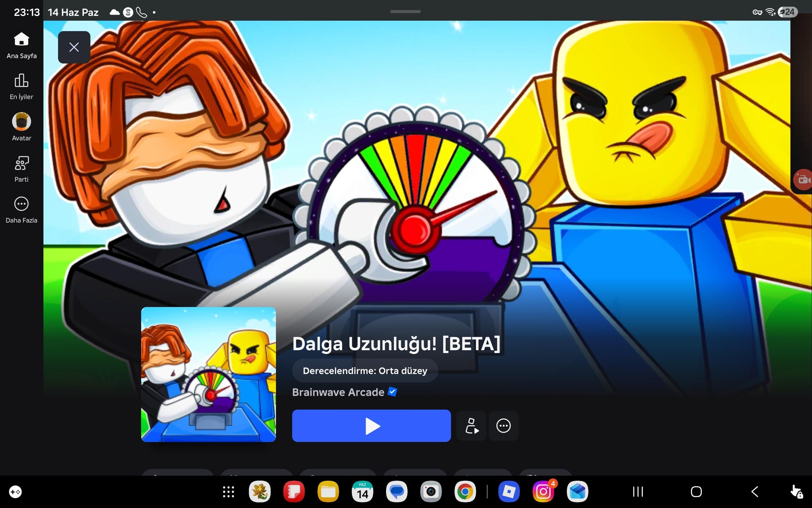Open more options next to play button

tap(503, 426)
